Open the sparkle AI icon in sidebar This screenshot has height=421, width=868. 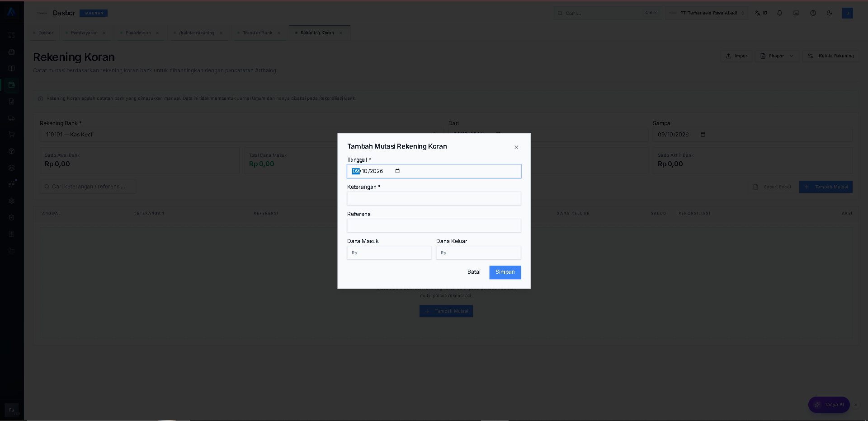(x=12, y=184)
